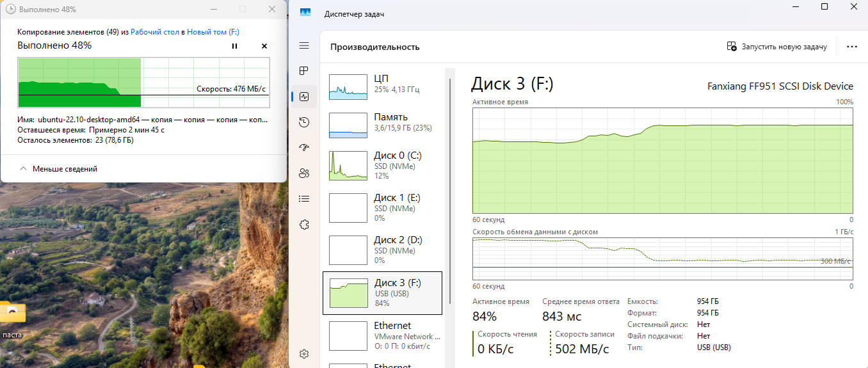This screenshot has width=868, height=368.
Task: Open Users page in Task Manager sidebar
Action: pos(304,173)
